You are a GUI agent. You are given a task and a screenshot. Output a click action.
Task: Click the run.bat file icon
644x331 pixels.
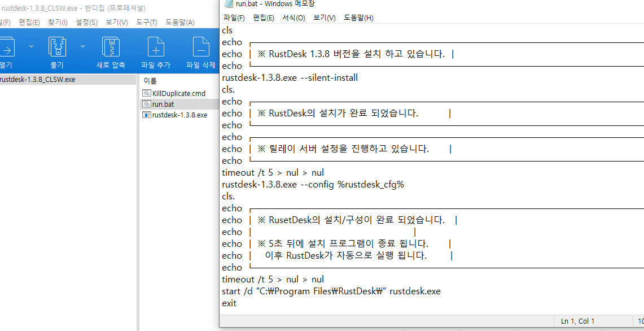click(147, 104)
